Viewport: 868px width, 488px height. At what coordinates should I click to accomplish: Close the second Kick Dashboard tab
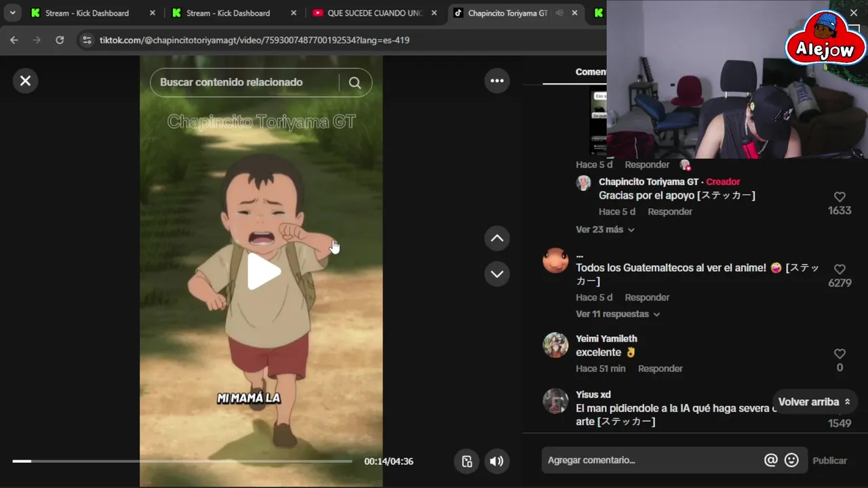[293, 13]
